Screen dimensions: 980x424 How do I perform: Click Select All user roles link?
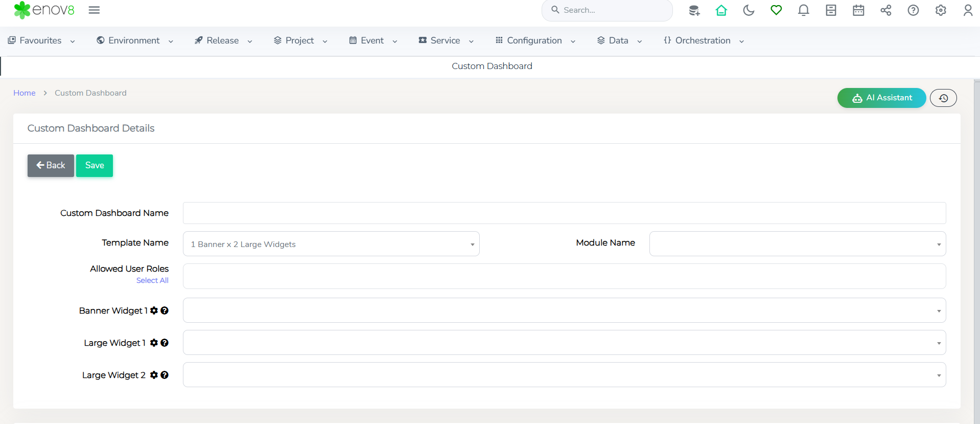(152, 280)
